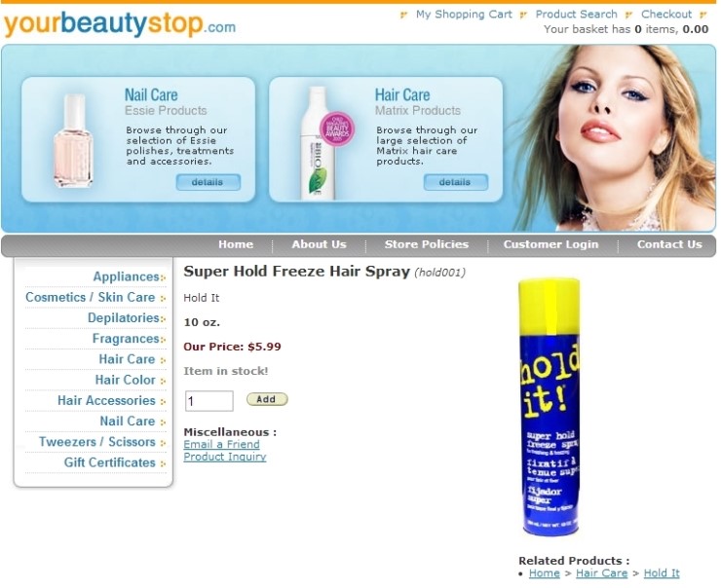Add the hair spray to basket
This screenshot has width=721, height=588.
pos(267,399)
